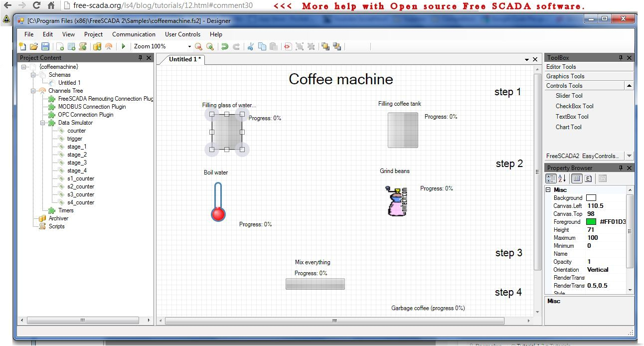Switch Property Browser to Events view
The width and height of the screenshot is (644, 346).
tap(588, 178)
